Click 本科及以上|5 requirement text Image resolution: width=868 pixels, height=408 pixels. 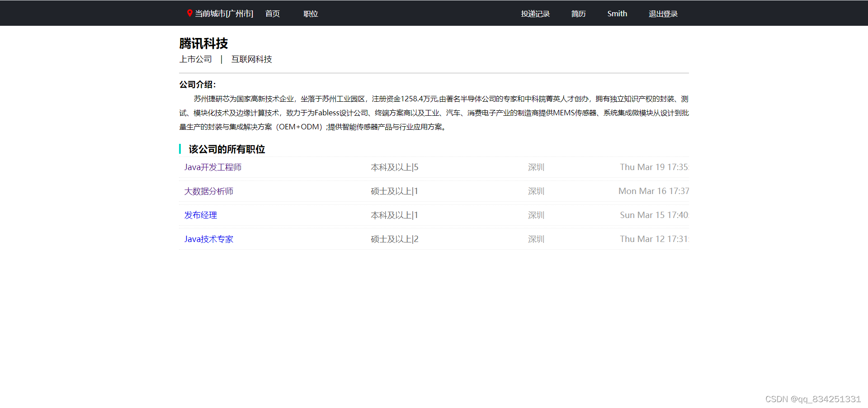click(395, 167)
